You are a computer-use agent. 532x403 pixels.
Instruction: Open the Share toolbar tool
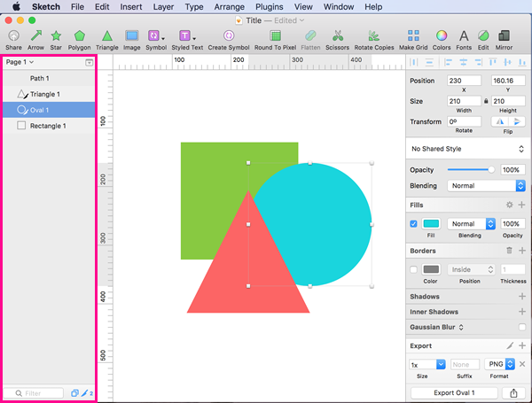click(13, 40)
